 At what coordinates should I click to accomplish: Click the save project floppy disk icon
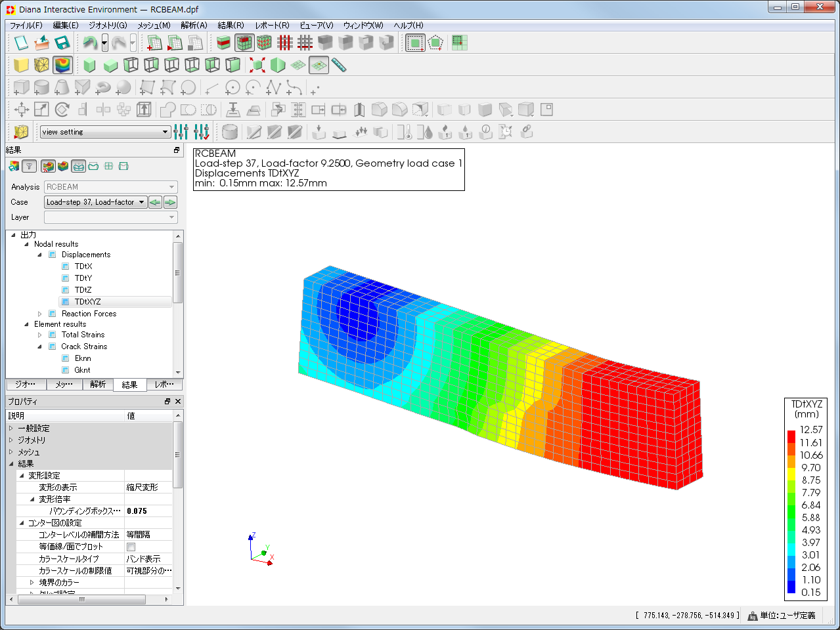point(62,43)
